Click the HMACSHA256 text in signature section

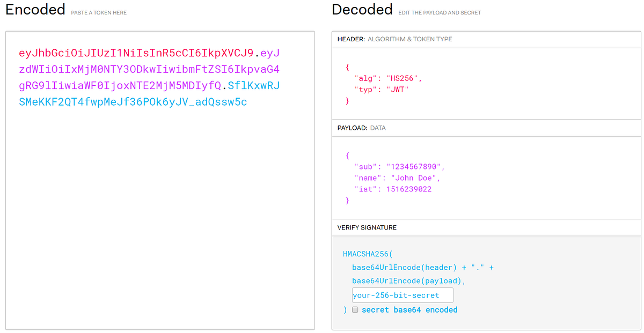(366, 254)
